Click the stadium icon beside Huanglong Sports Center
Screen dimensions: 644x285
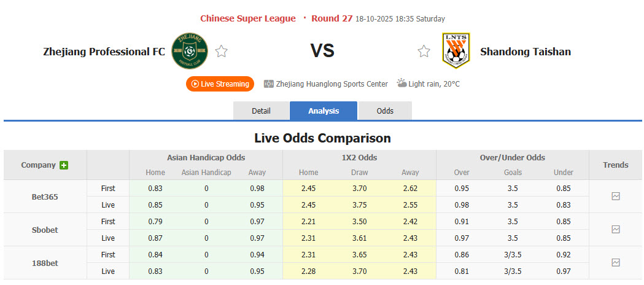268,84
